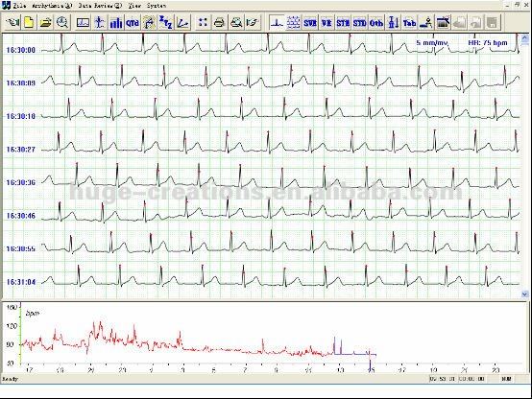This screenshot has height=399, width=532.
Task: Select the 16:31:04 timestamp label
Action: pyautogui.click(x=21, y=282)
